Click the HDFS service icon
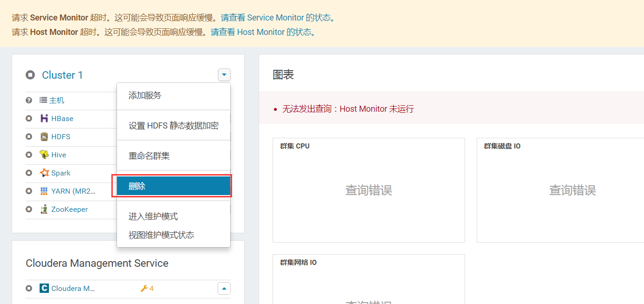Image resolution: width=644 pixels, height=304 pixels. 44,137
